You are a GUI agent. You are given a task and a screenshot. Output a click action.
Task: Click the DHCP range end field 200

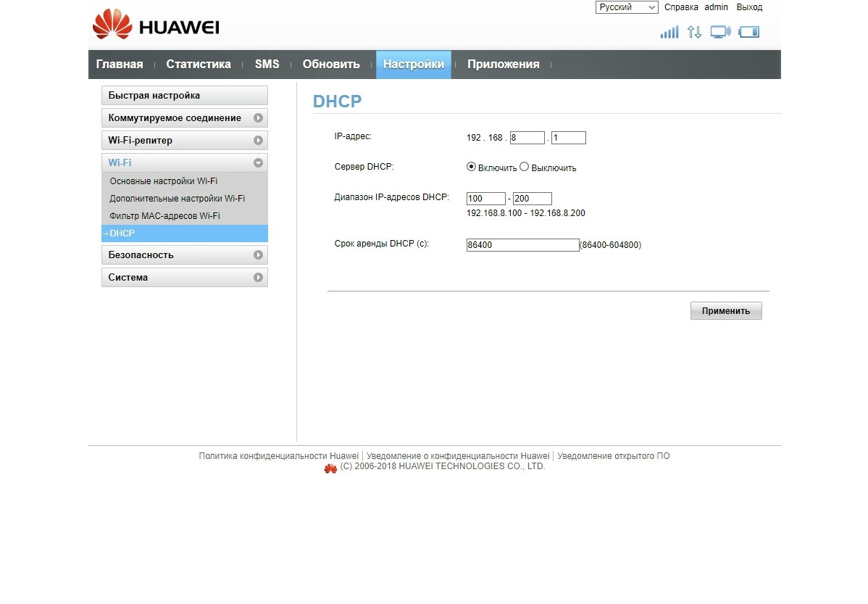[x=533, y=199]
